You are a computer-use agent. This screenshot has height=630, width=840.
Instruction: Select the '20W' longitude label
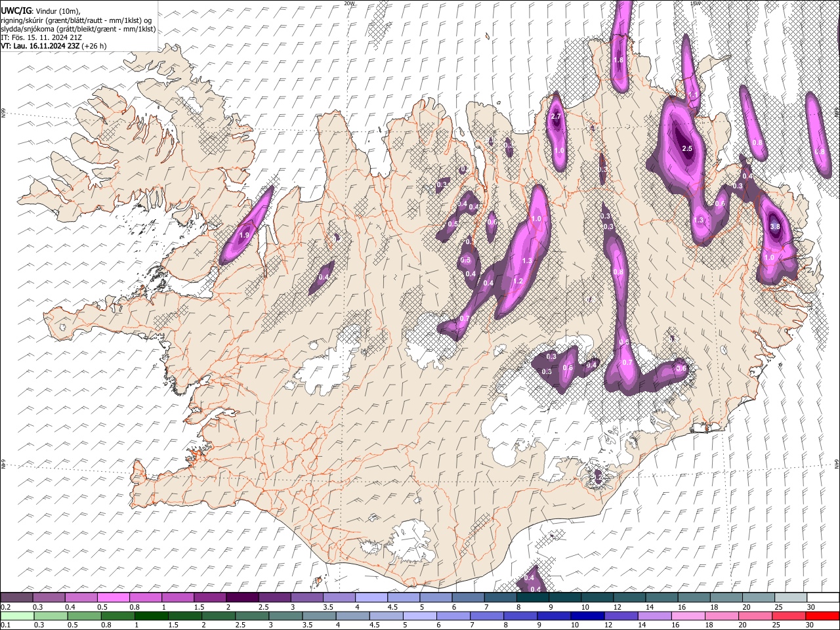tap(349, 3)
